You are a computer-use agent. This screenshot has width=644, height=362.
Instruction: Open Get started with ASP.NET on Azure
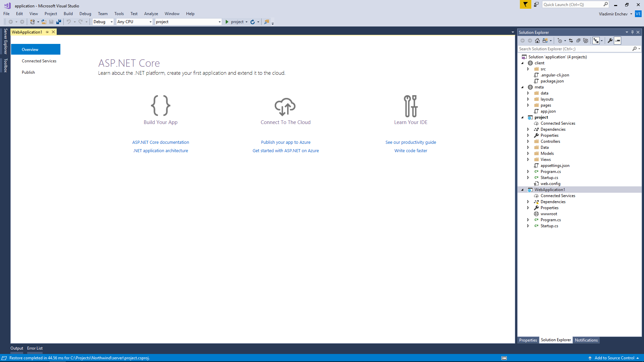pos(286,151)
